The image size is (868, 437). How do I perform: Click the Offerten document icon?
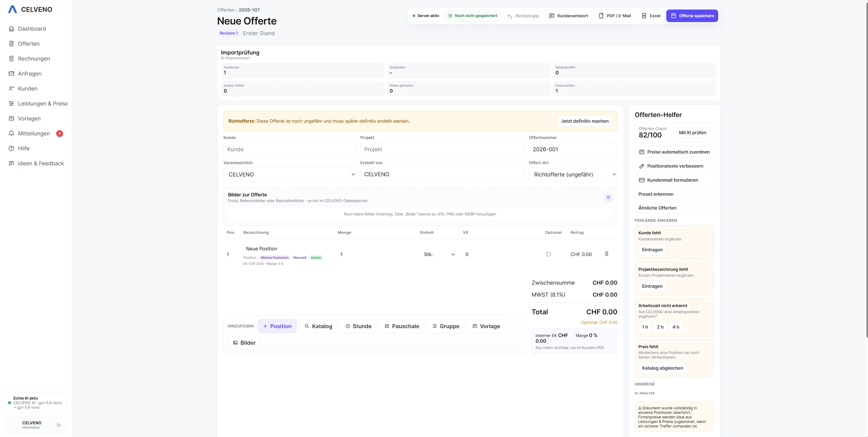click(12, 44)
